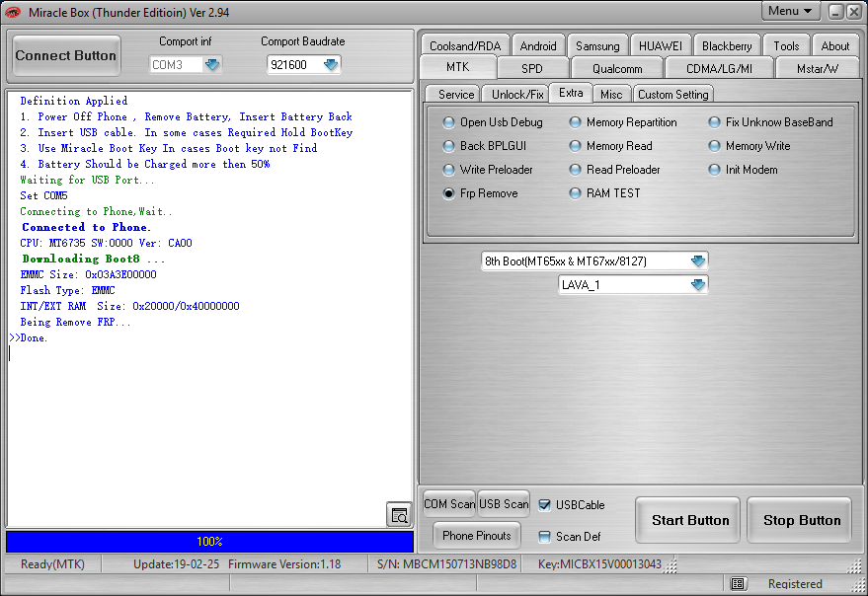
Task: Run a COM Scan
Action: tap(449, 504)
